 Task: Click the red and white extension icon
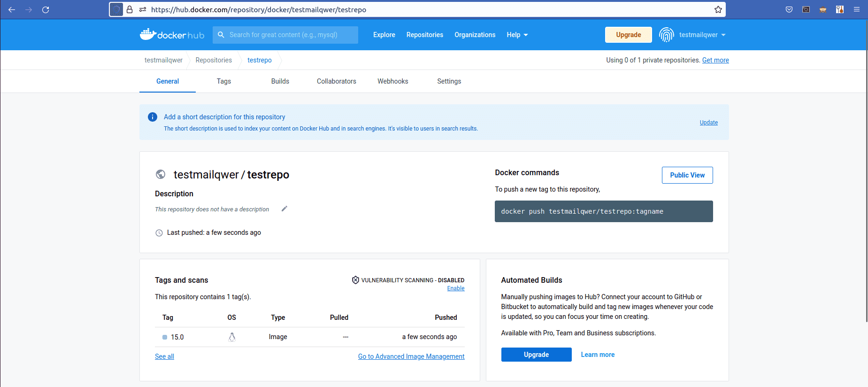(x=840, y=9)
